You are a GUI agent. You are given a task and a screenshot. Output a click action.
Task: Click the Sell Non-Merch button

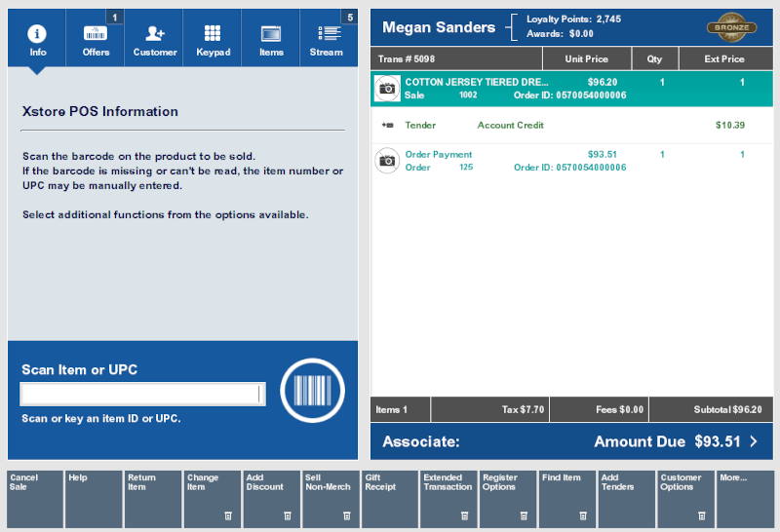[x=331, y=499]
